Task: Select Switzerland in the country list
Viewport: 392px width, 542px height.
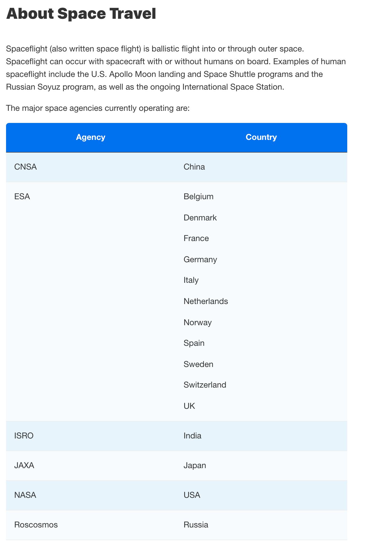Action: [205, 385]
